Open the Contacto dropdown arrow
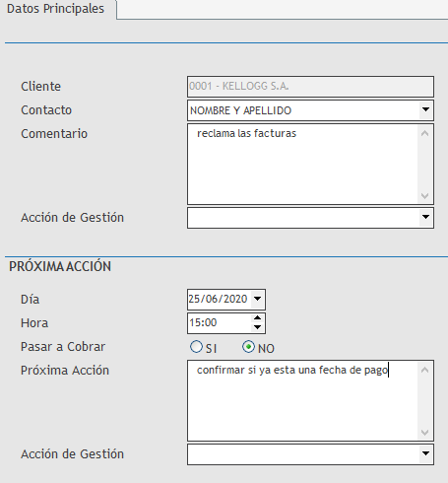448x483 pixels. [425, 110]
